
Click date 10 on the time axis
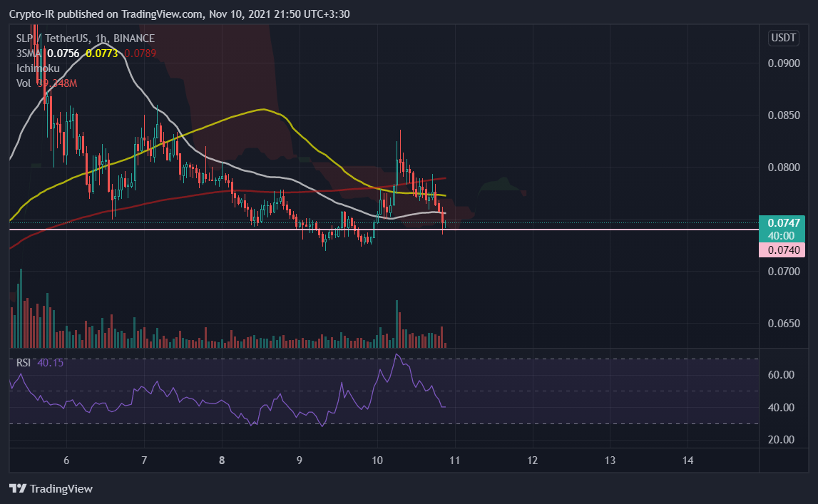coord(377,461)
